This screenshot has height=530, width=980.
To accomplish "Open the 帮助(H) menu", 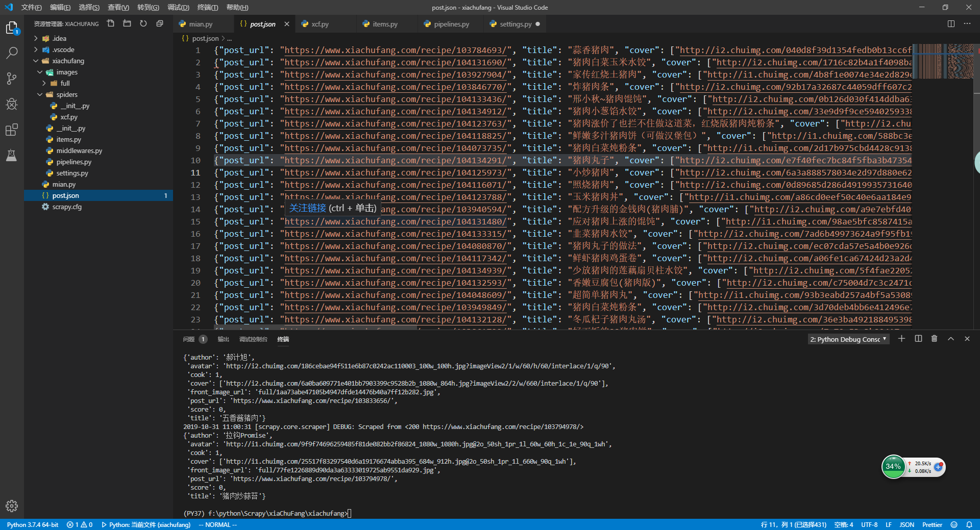I will click(x=237, y=7).
